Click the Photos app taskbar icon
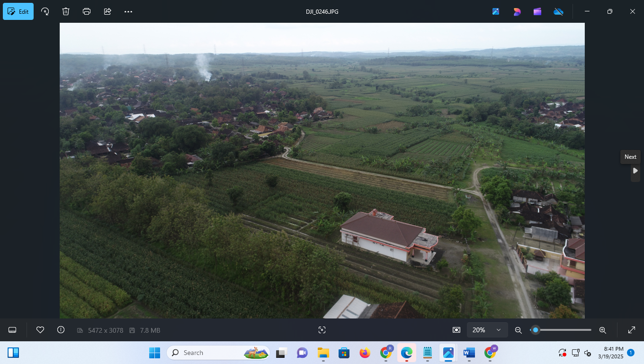 [x=448, y=353]
